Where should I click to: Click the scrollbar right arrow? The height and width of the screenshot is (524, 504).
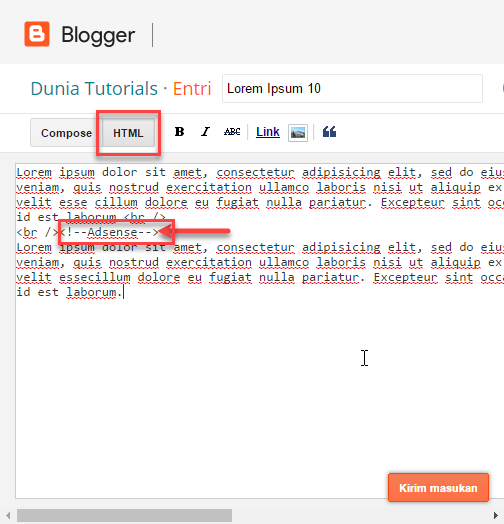coord(496,515)
